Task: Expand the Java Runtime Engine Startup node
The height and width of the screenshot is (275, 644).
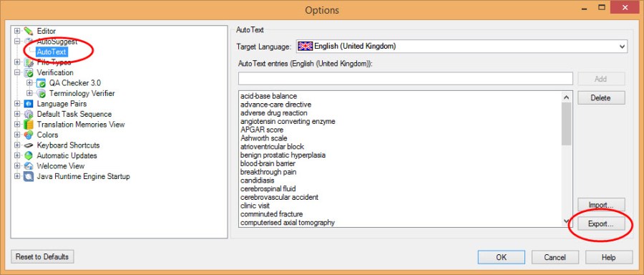Action: (17, 176)
